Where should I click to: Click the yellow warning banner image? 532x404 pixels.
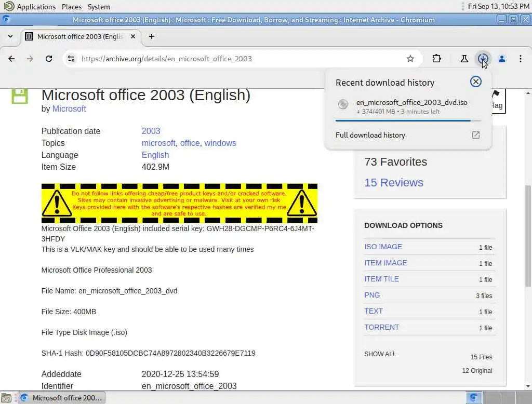179,203
